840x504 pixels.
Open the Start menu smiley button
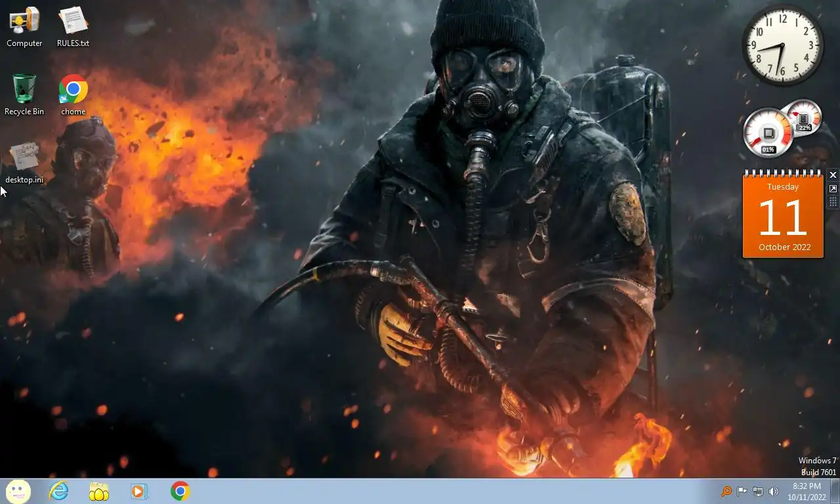tap(18, 491)
